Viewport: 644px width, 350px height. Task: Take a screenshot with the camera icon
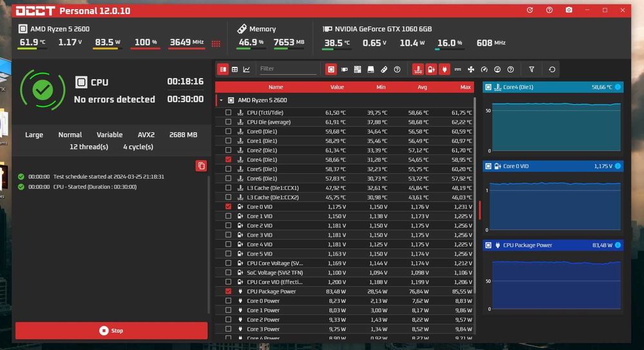coord(569,10)
